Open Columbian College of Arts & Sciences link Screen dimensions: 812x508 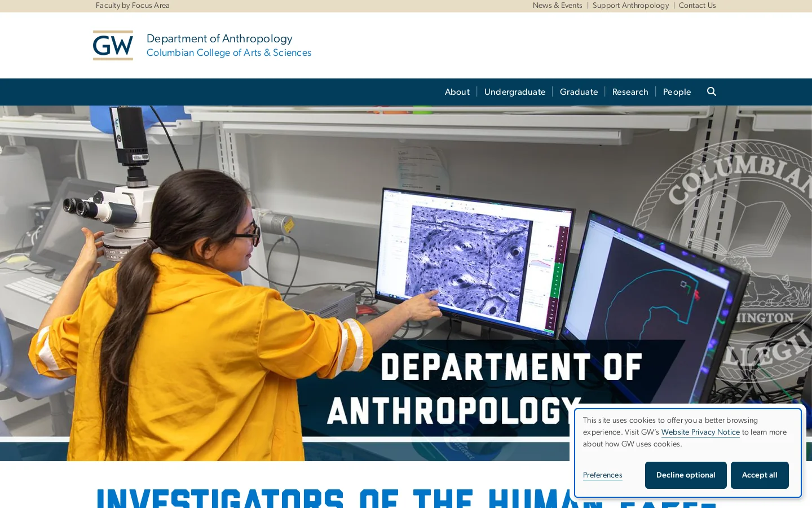click(x=229, y=52)
